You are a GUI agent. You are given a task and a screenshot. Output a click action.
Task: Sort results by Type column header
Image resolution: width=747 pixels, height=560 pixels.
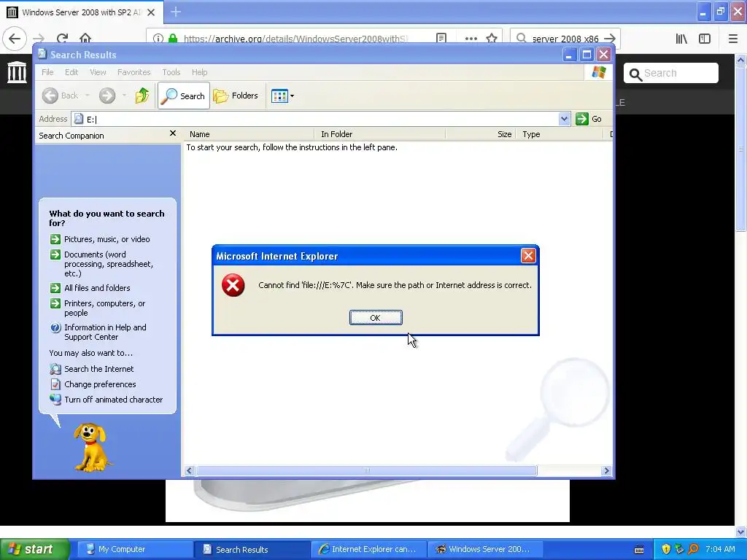pos(560,134)
